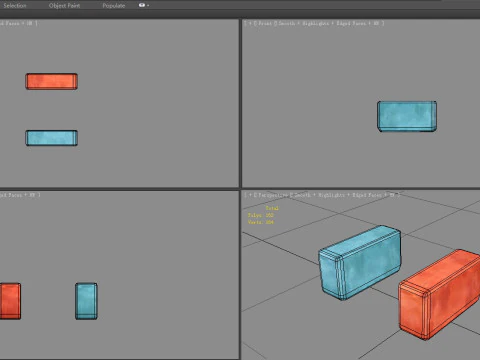Select the blue box in the Perspective viewport
This screenshot has width=480, height=360.
(x=360, y=263)
